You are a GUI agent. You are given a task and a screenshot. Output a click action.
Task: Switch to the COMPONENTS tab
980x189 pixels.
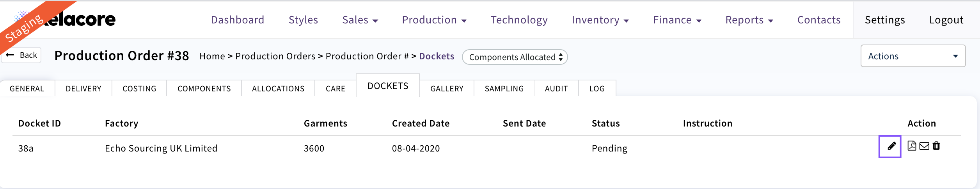(204, 89)
